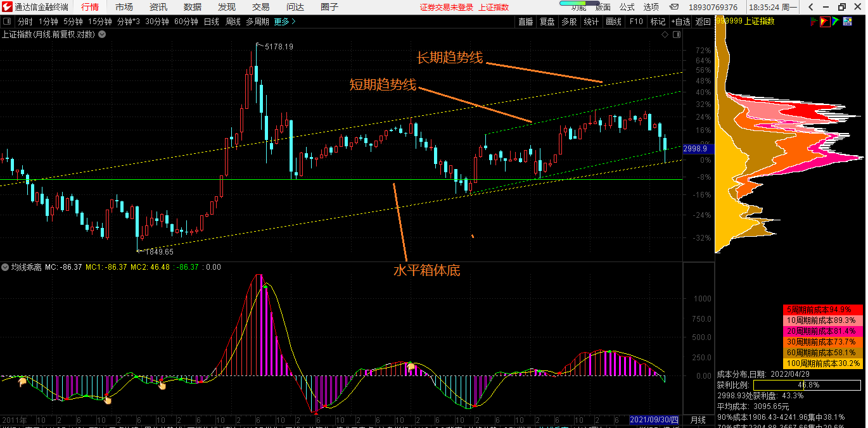This screenshot has width=868, height=428.
Task: Switch to 分时 intraday view
Action: point(25,21)
